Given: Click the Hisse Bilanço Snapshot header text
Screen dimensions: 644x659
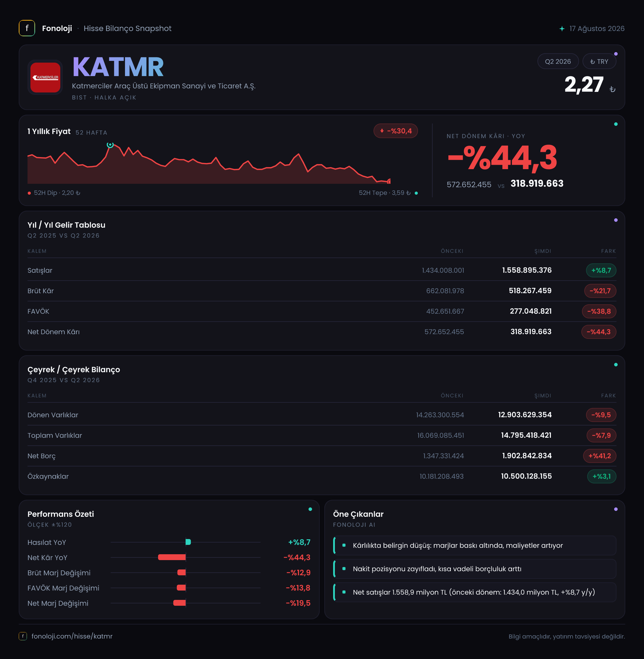Looking at the screenshot, I should [128, 28].
